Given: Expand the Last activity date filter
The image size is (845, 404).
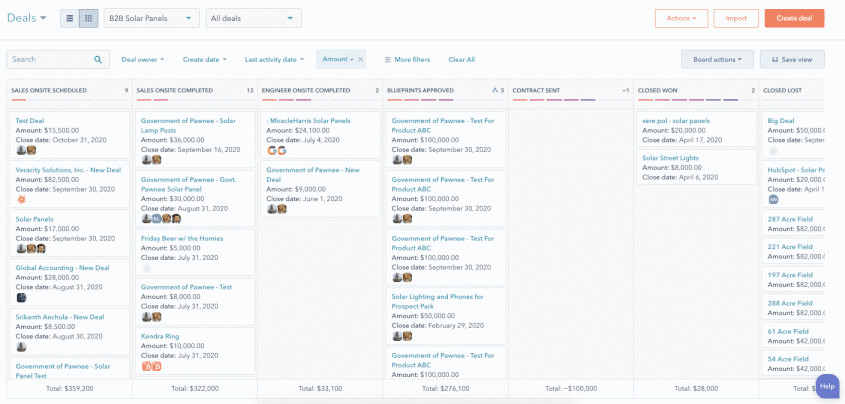Looking at the screenshot, I should [x=274, y=60].
